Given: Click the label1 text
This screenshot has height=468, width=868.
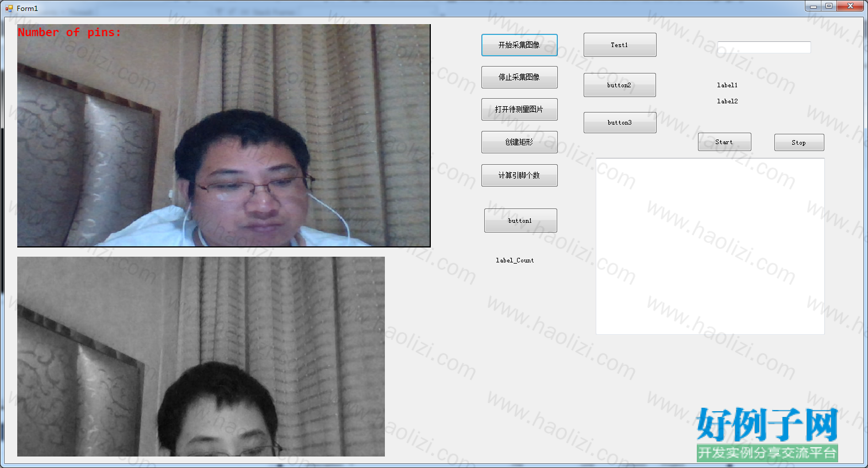Looking at the screenshot, I should (727, 85).
